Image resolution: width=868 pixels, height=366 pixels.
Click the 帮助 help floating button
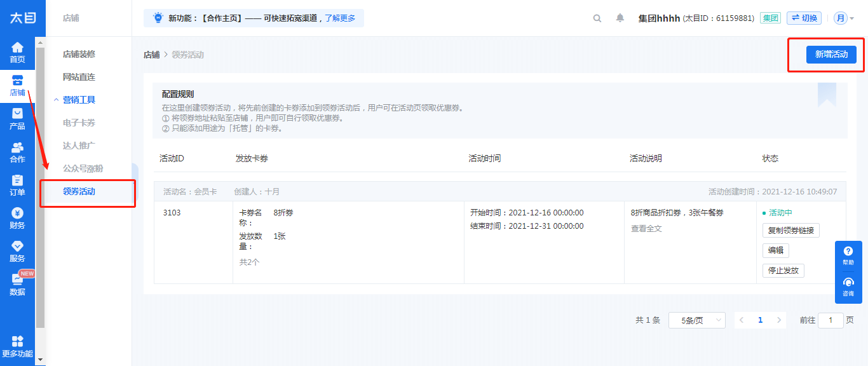[848, 256]
